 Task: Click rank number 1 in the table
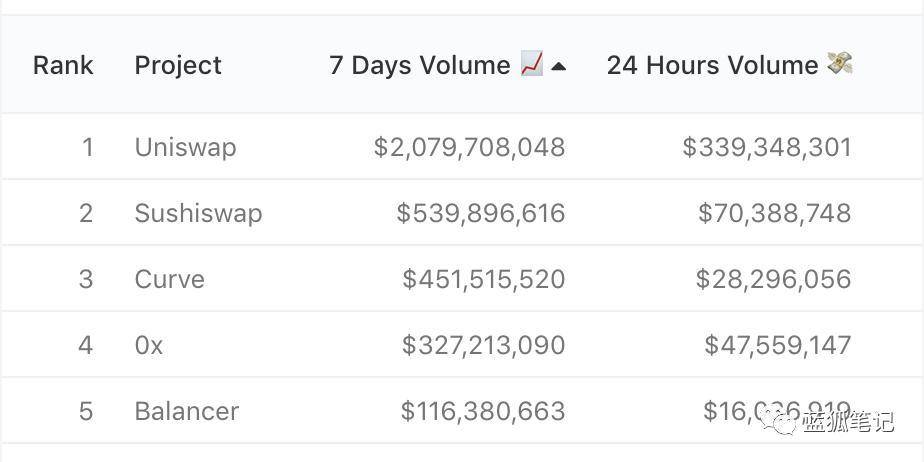pyautogui.click(x=87, y=147)
